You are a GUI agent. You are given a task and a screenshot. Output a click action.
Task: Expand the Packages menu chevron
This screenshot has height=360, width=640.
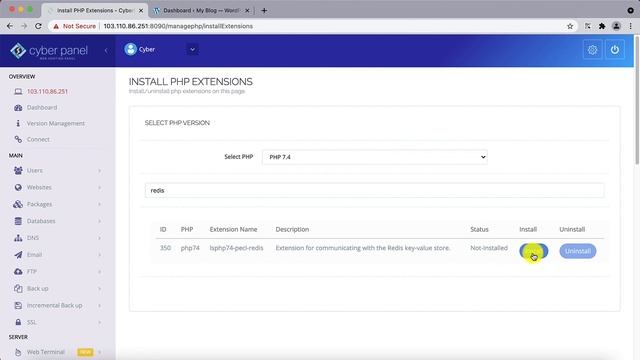tap(99, 204)
